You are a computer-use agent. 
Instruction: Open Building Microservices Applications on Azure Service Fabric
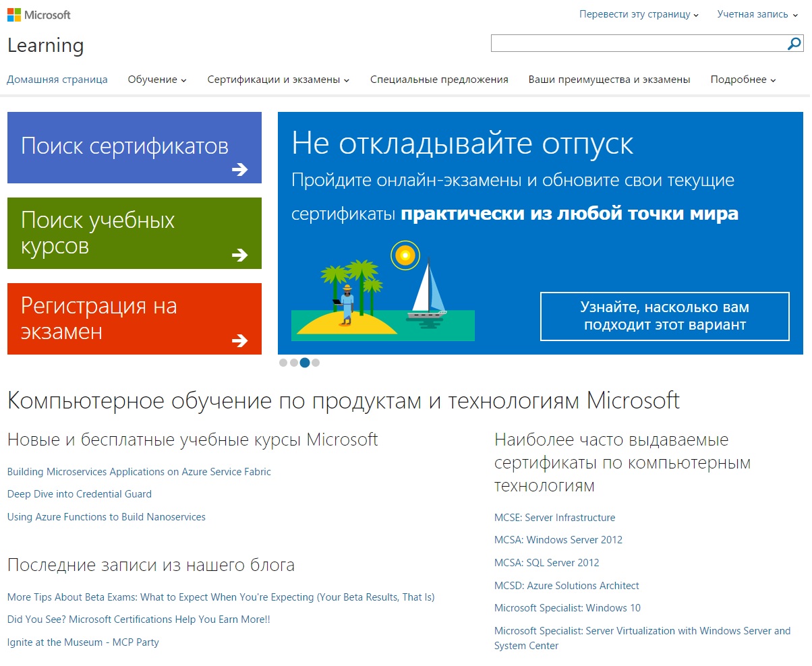[x=139, y=472]
